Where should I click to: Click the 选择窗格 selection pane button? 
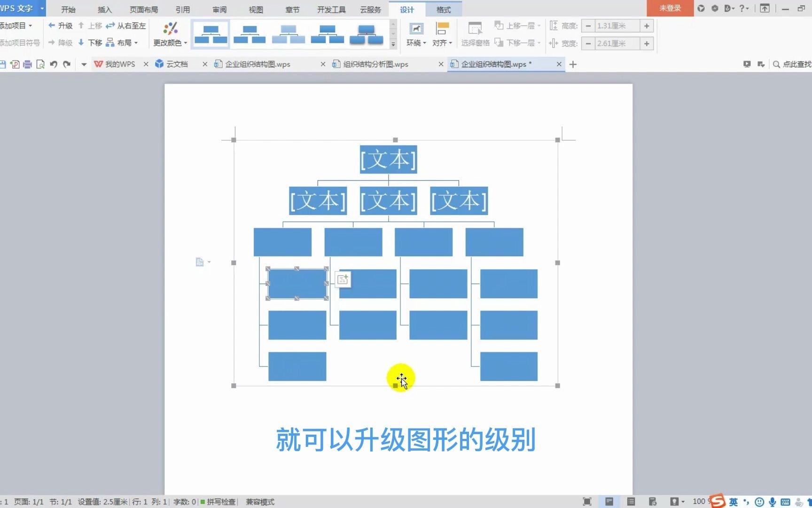[475, 34]
